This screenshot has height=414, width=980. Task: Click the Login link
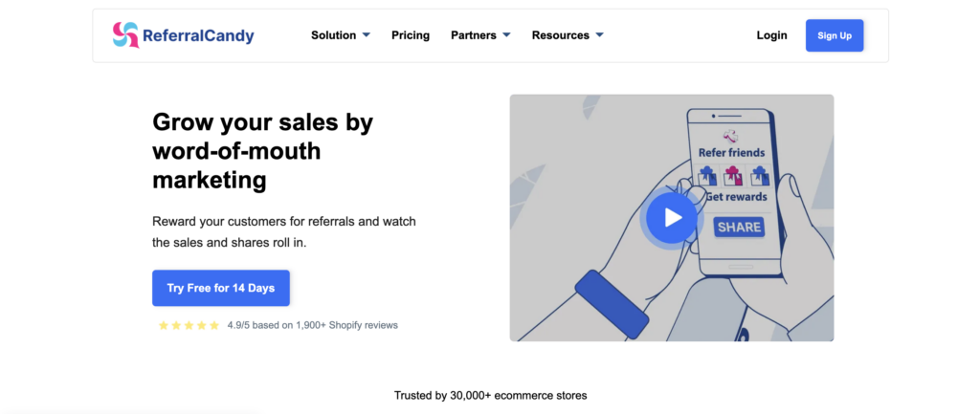pyautogui.click(x=772, y=35)
